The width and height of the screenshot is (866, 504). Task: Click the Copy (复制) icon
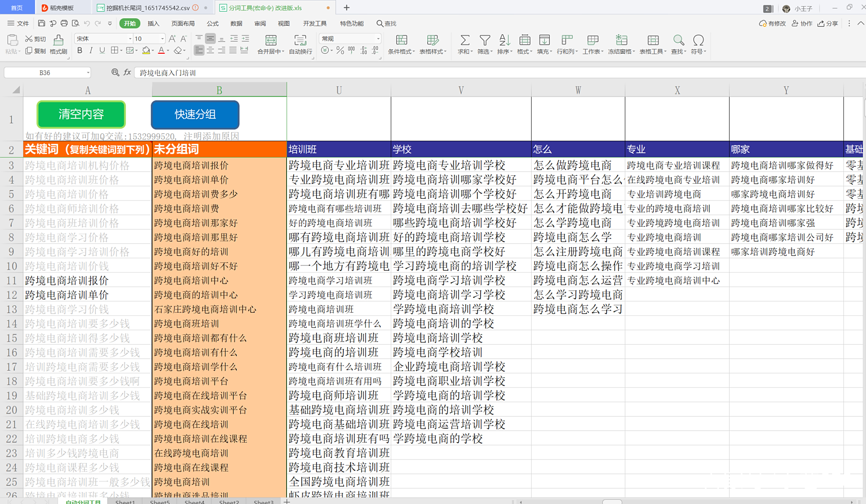click(29, 51)
